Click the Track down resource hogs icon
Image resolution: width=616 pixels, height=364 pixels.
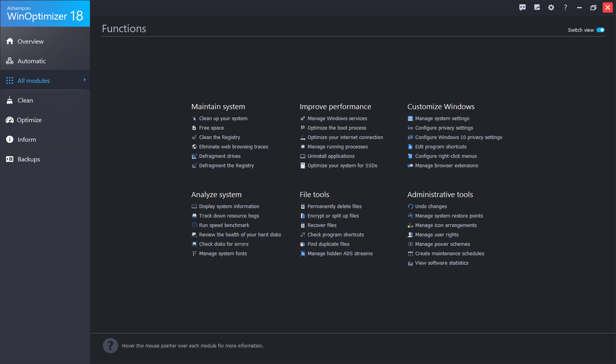point(194,216)
